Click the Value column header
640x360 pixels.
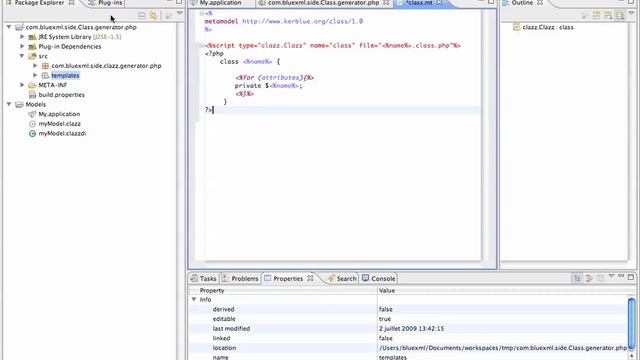506,291
